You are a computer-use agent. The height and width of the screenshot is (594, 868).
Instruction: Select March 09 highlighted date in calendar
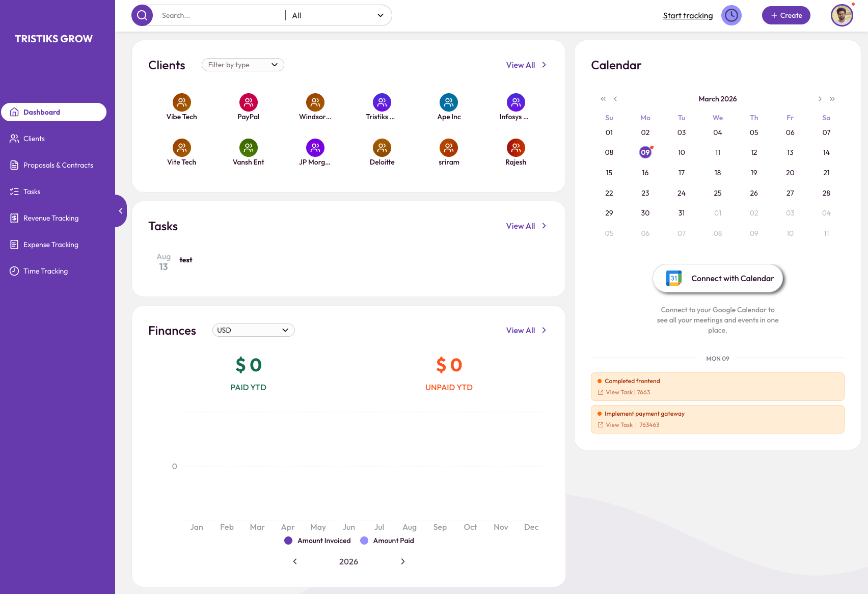tap(645, 152)
